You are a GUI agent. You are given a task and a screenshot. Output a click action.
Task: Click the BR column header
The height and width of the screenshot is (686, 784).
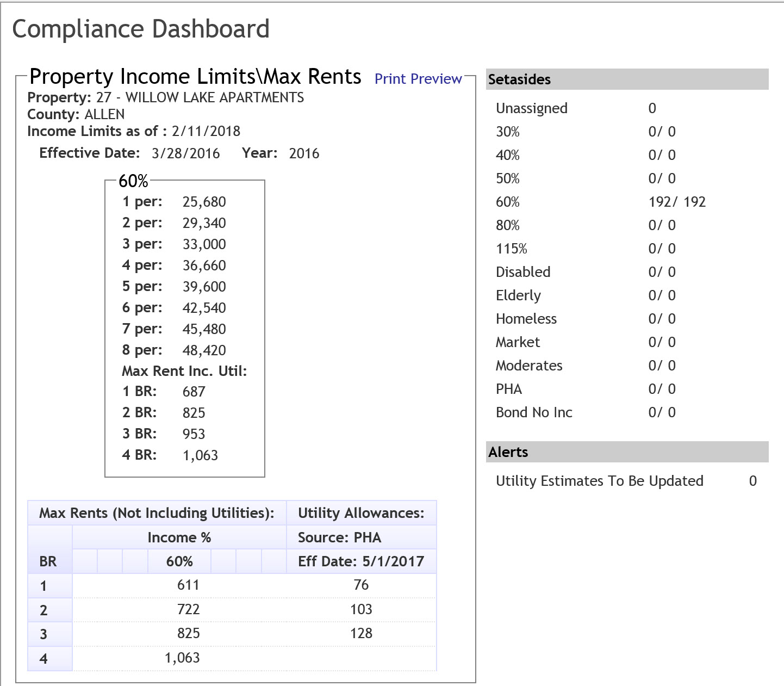48,561
